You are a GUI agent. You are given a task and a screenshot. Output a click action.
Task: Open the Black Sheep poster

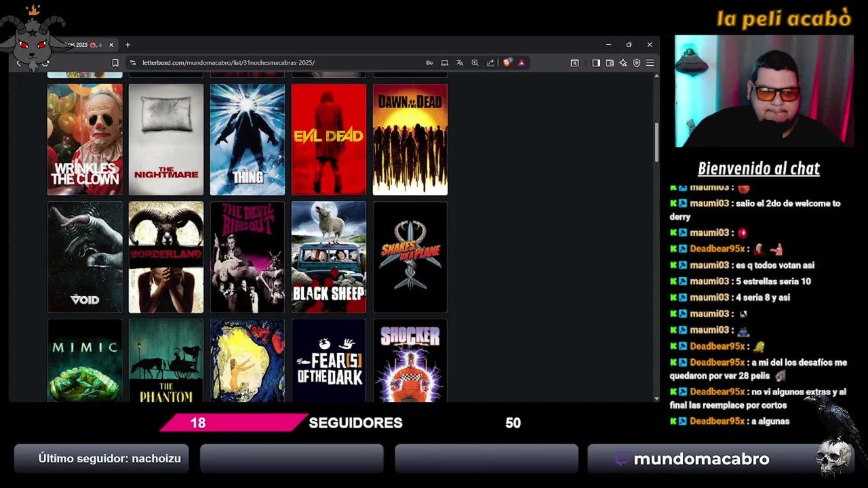329,258
